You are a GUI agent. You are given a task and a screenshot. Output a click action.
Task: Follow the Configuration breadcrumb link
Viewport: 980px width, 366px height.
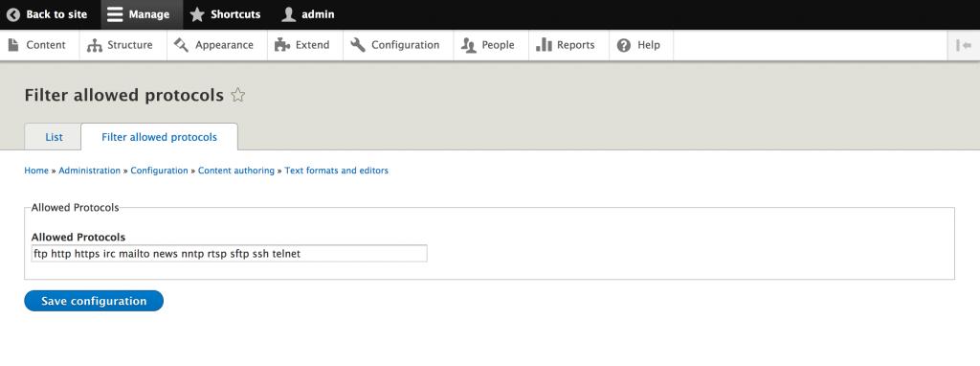pyautogui.click(x=160, y=171)
